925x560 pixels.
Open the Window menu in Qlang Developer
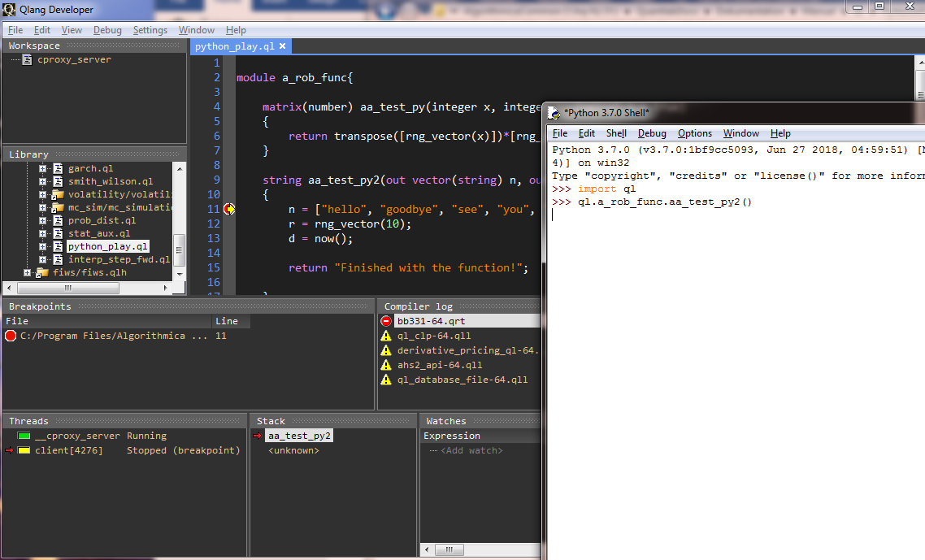coord(197,30)
